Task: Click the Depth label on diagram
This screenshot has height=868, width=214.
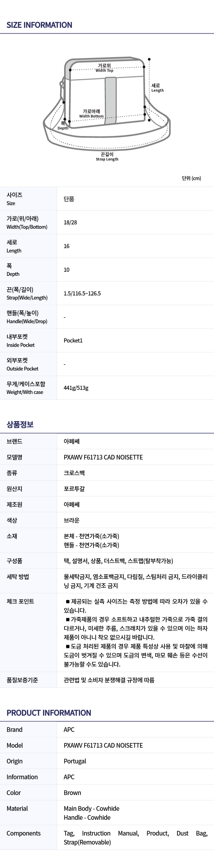Action: pyautogui.click(x=62, y=126)
